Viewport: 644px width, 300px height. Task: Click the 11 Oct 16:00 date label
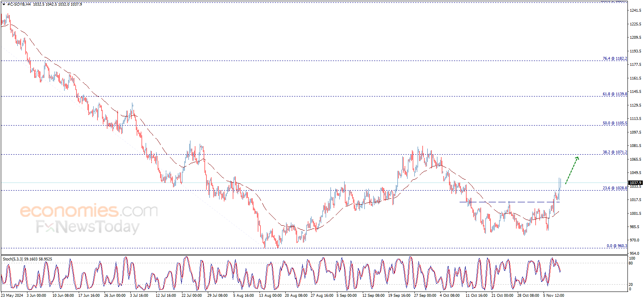(477, 296)
